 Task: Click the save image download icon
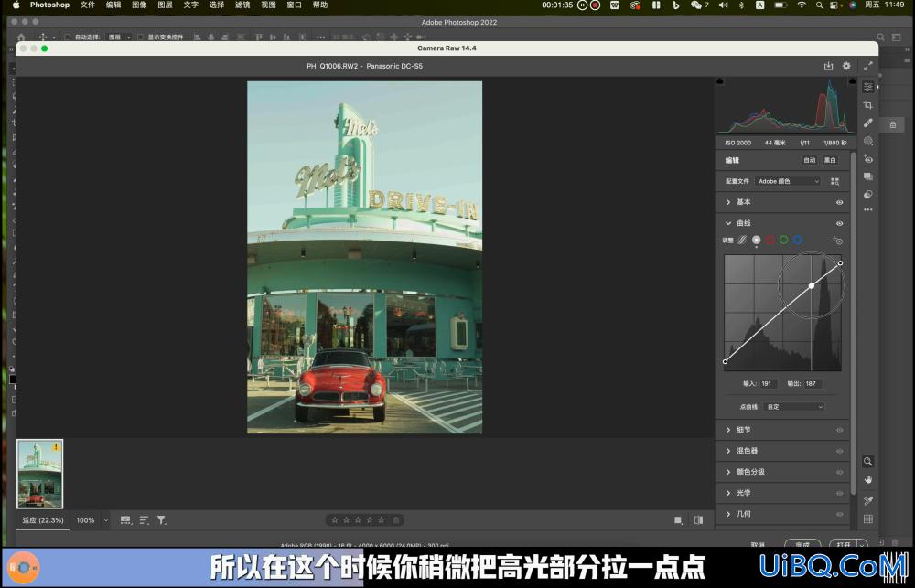828,66
